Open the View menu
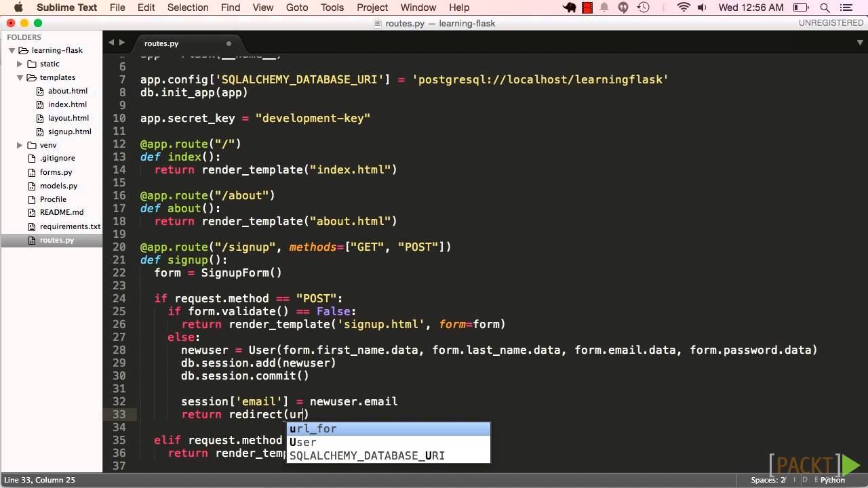868x488 pixels. (x=263, y=7)
